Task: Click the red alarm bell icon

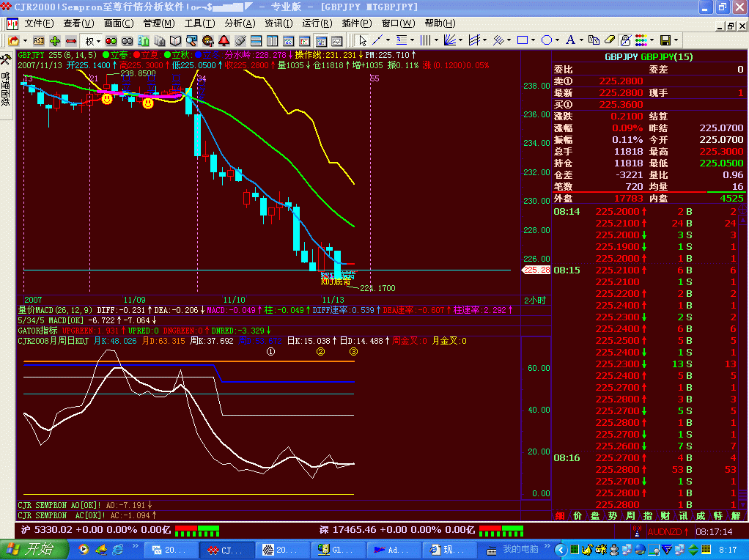Action: (224, 41)
